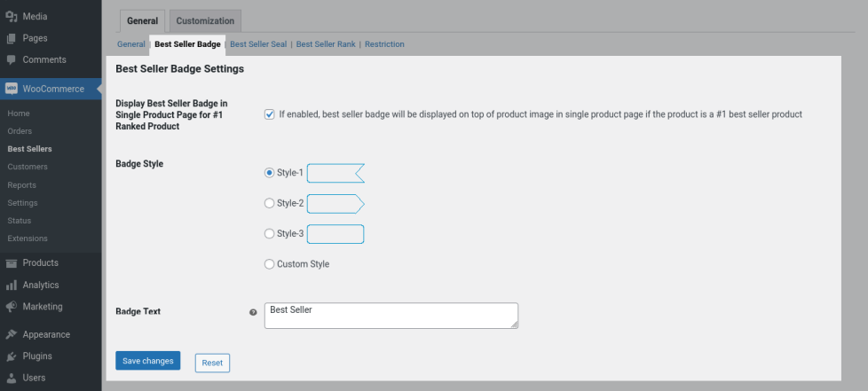Click the Marketing megaphone icon
The width and height of the screenshot is (868, 391).
click(12, 307)
